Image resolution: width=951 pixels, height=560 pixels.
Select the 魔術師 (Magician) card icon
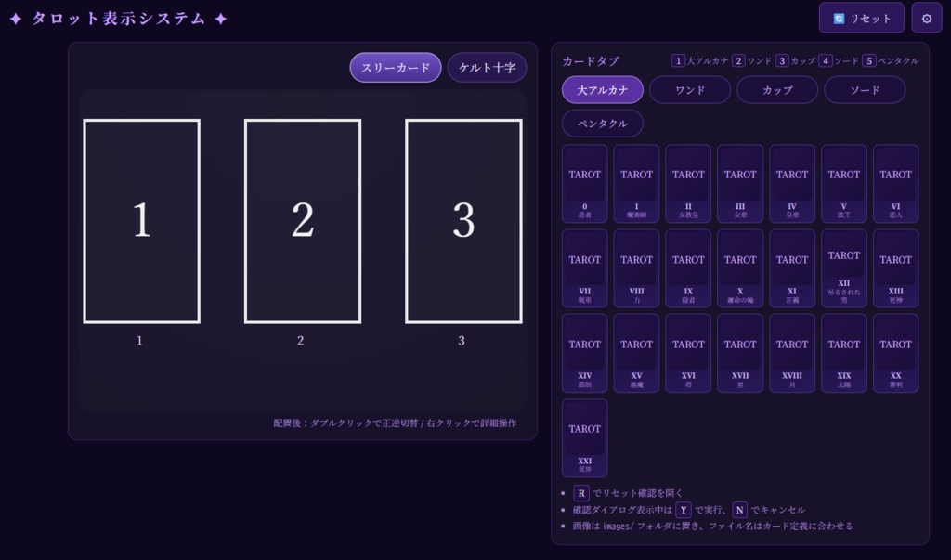click(x=636, y=182)
